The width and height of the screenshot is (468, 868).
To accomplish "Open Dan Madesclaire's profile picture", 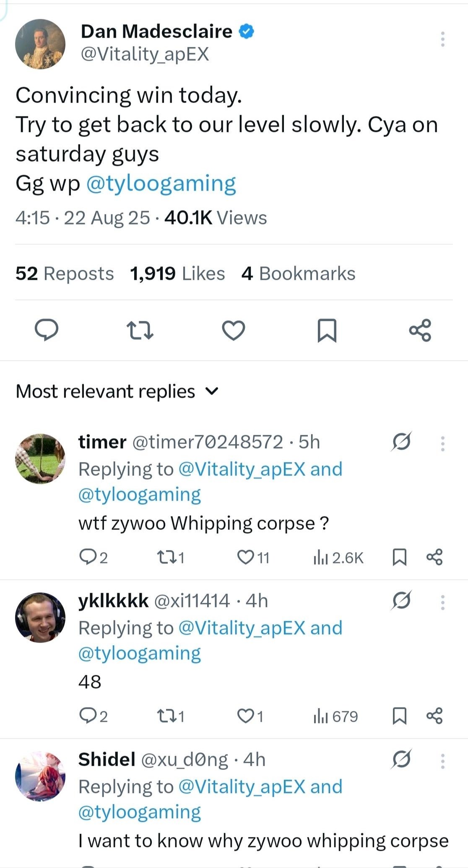I will point(40,44).
